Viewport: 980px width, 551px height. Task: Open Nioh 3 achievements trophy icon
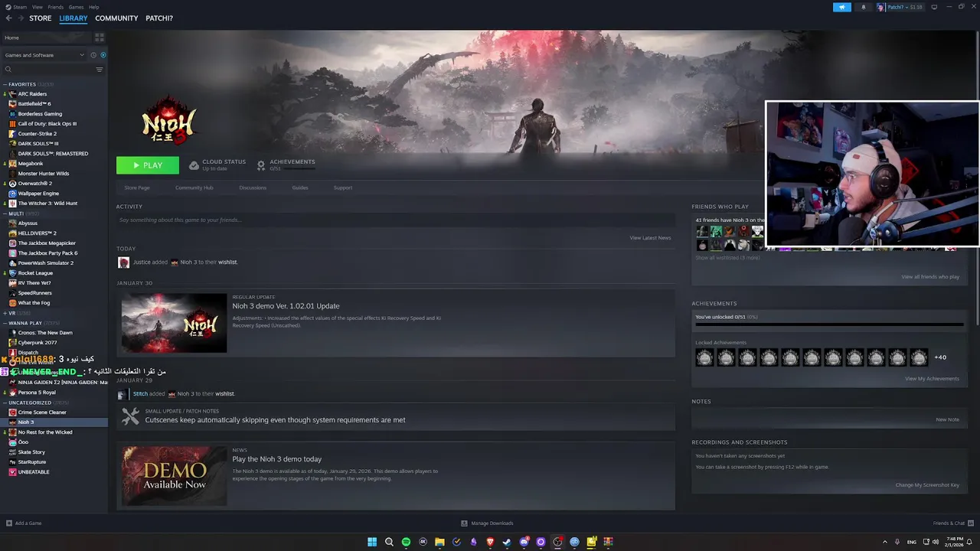point(261,165)
